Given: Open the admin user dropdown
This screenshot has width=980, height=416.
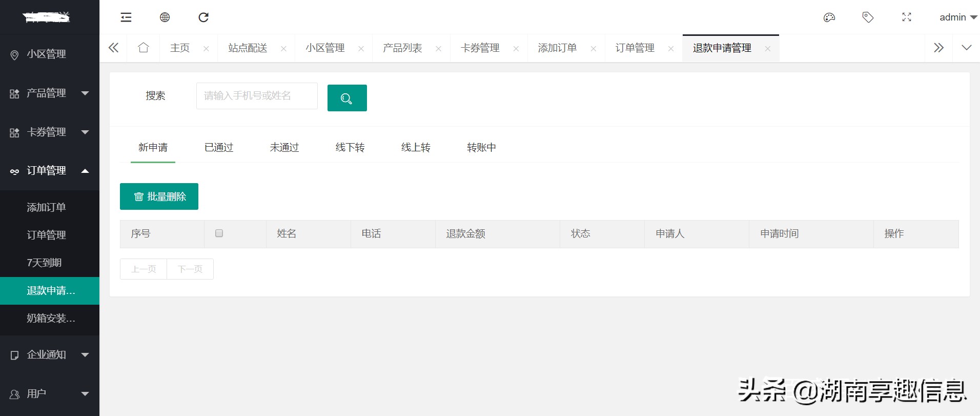Looking at the screenshot, I should pyautogui.click(x=957, y=17).
